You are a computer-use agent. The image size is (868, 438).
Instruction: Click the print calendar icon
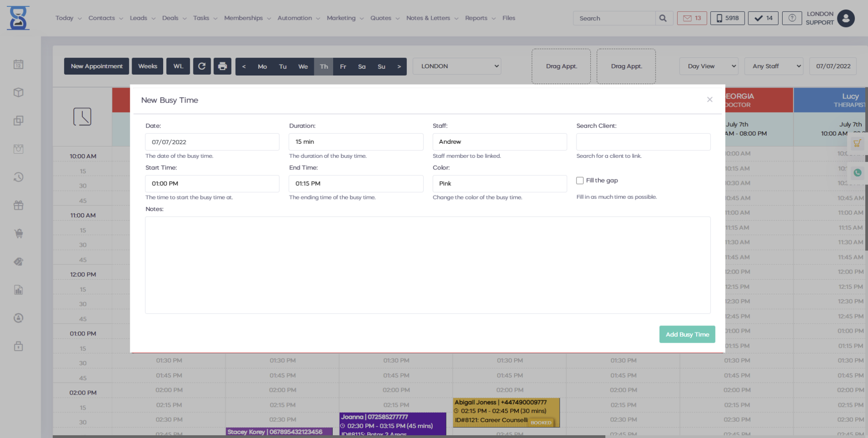coord(222,66)
